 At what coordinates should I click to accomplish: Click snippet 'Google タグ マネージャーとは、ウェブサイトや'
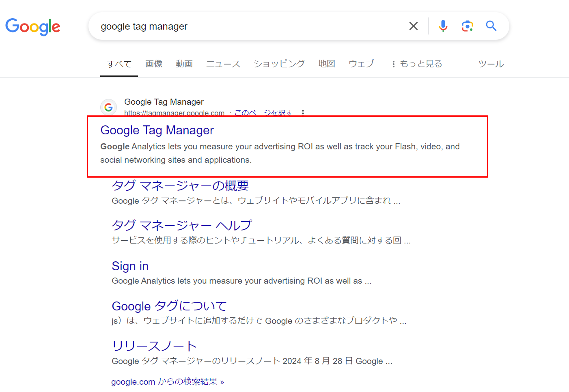tap(256, 201)
